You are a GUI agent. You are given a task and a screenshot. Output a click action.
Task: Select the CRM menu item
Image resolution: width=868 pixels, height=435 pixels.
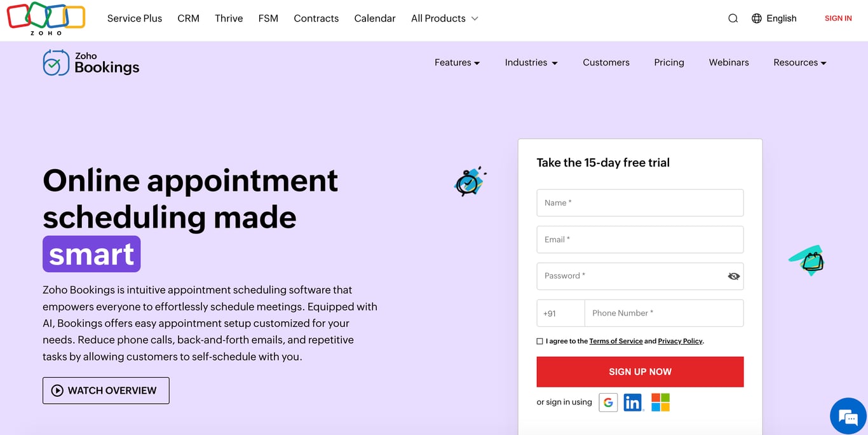click(188, 18)
